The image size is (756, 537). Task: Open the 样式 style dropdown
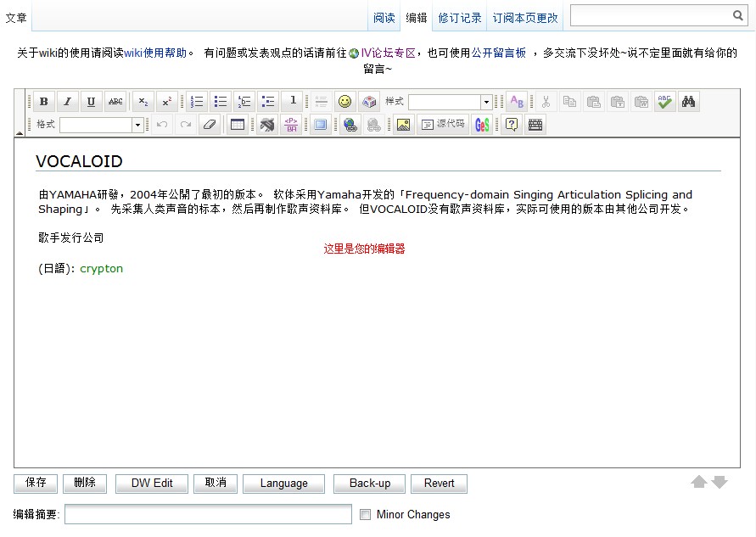click(451, 102)
